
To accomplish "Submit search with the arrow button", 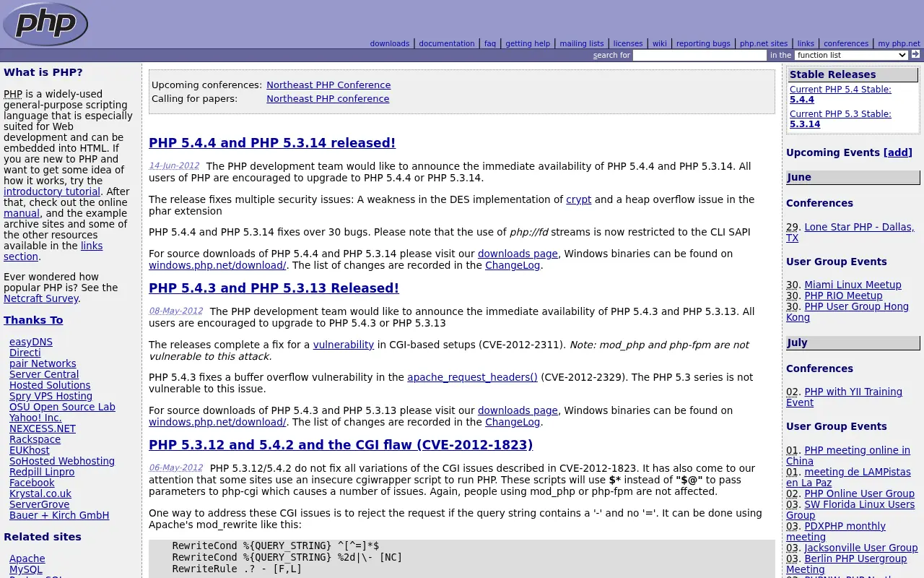I will pyautogui.click(x=915, y=54).
